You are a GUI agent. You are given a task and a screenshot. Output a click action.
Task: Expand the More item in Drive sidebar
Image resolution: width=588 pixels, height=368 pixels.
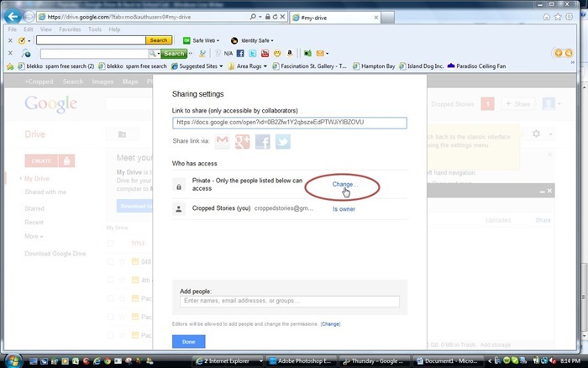pyautogui.click(x=34, y=236)
